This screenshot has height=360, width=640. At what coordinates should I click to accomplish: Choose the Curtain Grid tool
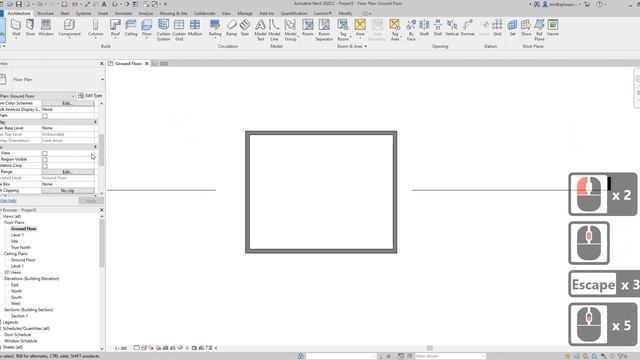[179, 30]
